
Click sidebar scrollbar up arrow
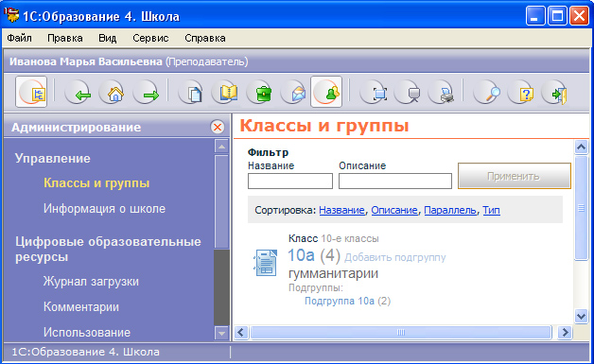pyautogui.click(x=221, y=147)
